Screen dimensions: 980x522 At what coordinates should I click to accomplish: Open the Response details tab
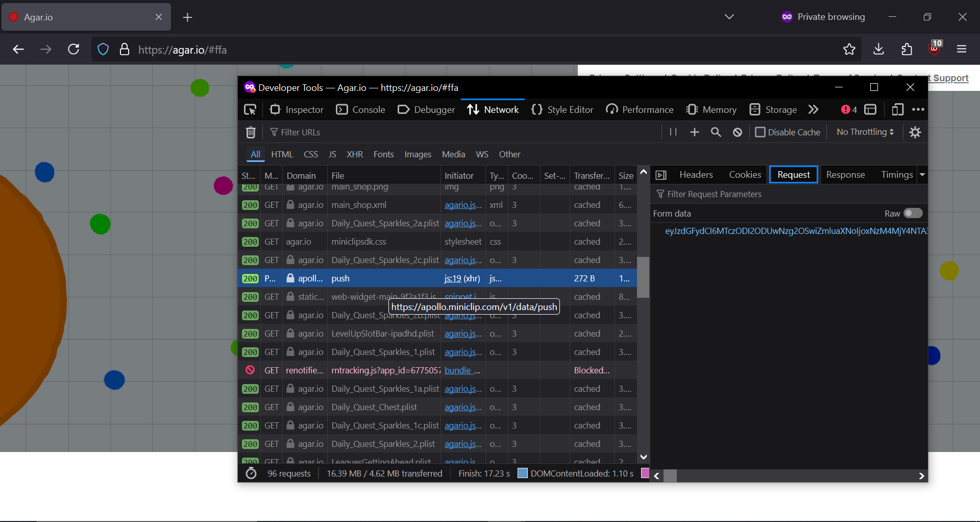pyautogui.click(x=845, y=175)
